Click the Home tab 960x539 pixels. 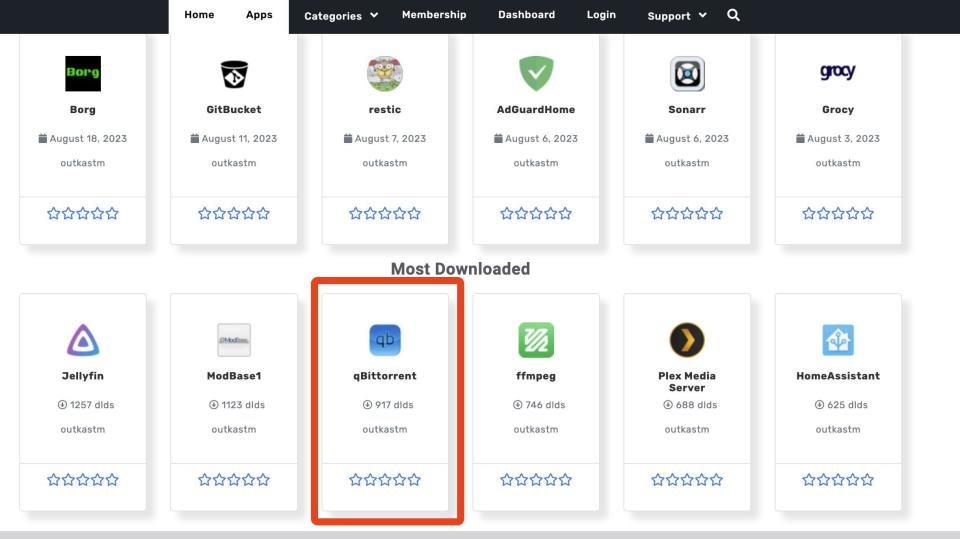point(199,15)
